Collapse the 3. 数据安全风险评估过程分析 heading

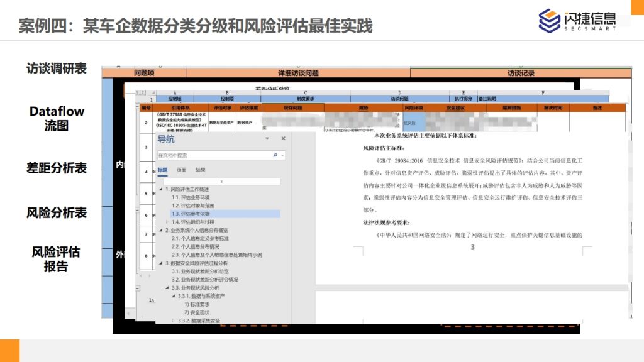(161, 263)
